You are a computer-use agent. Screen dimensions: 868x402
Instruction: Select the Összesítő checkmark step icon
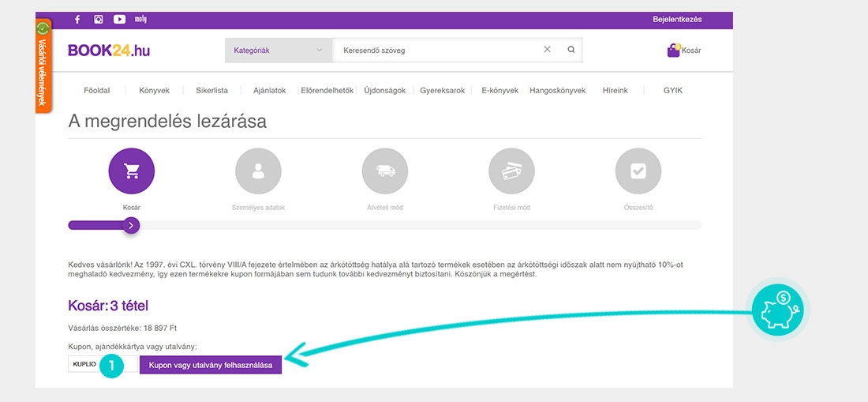tap(638, 171)
